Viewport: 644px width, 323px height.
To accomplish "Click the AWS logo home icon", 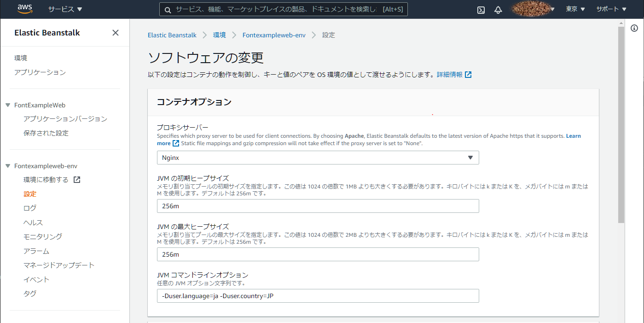I will (x=24, y=9).
